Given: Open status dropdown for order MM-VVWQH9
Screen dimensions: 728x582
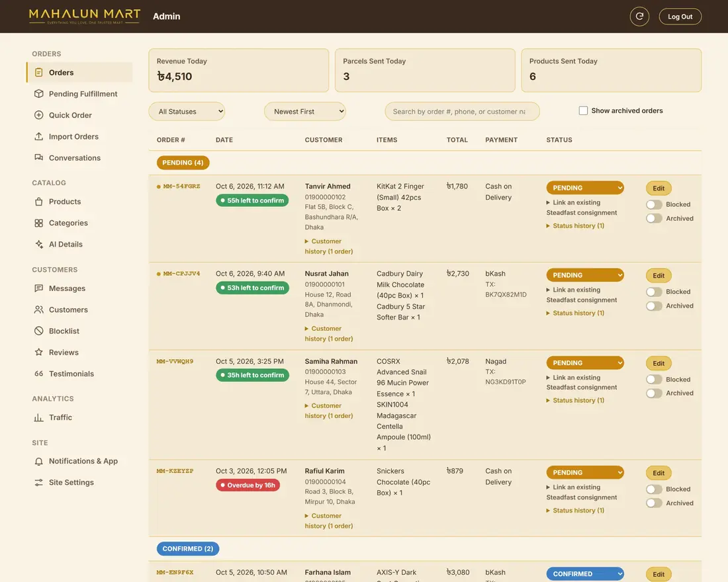Looking at the screenshot, I should [585, 362].
